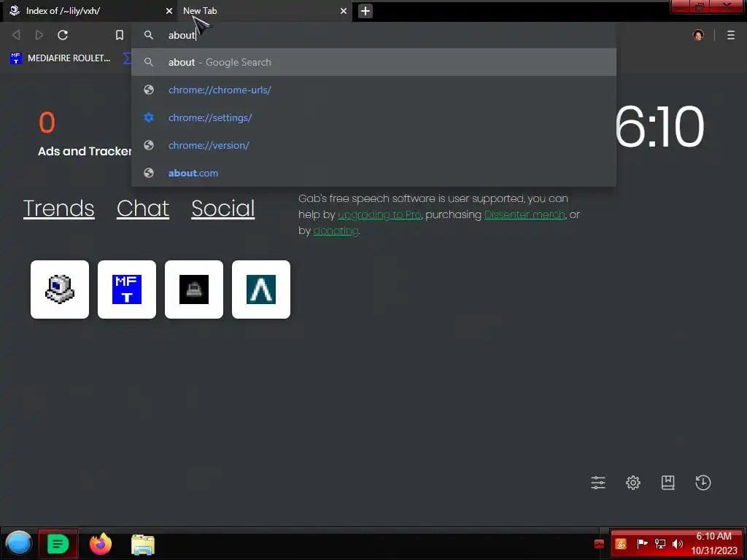
Task: Click the Java tray icon
Action: pos(621,544)
